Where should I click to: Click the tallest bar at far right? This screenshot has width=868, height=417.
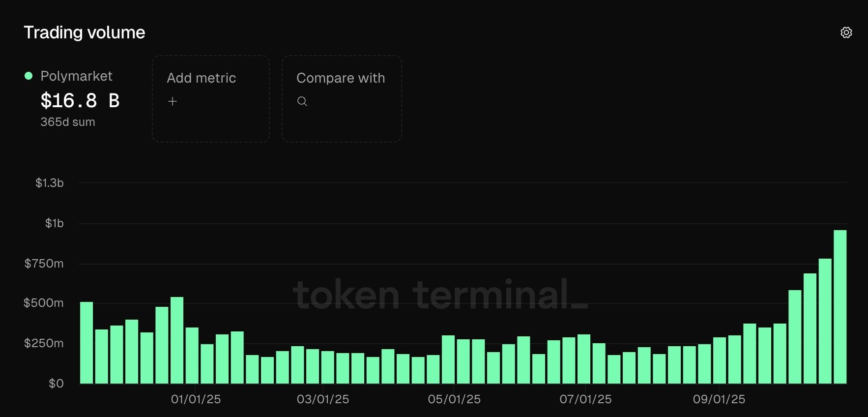(x=840, y=307)
